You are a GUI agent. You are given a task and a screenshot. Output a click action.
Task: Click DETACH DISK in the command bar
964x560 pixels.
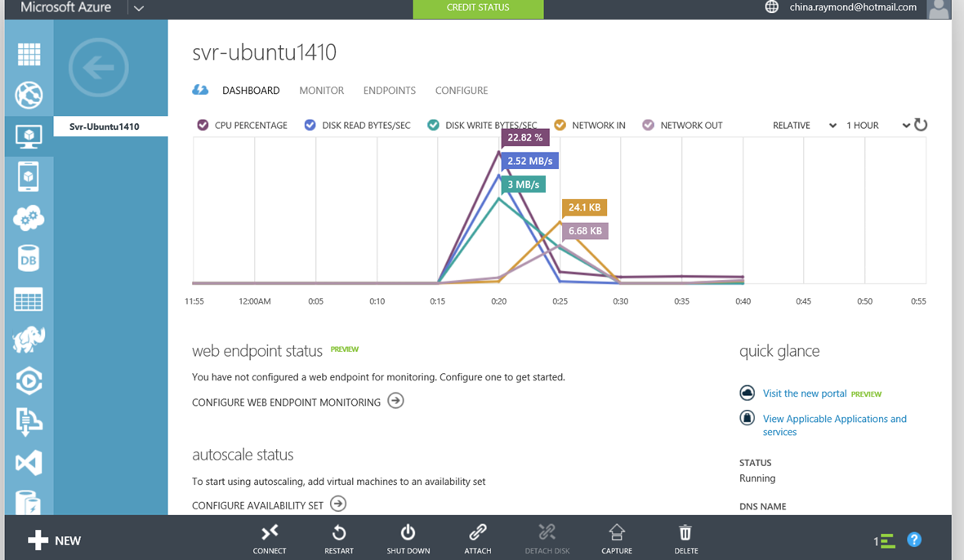547,539
